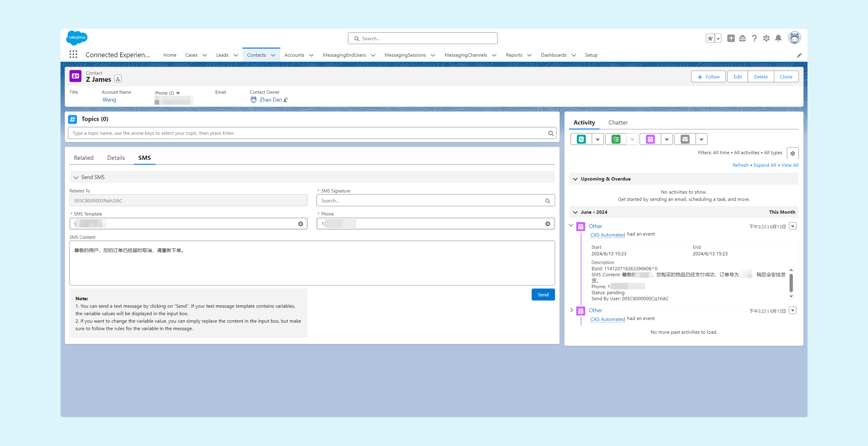The image size is (868, 446).
Task: Click the Clone button
Action: pos(786,77)
